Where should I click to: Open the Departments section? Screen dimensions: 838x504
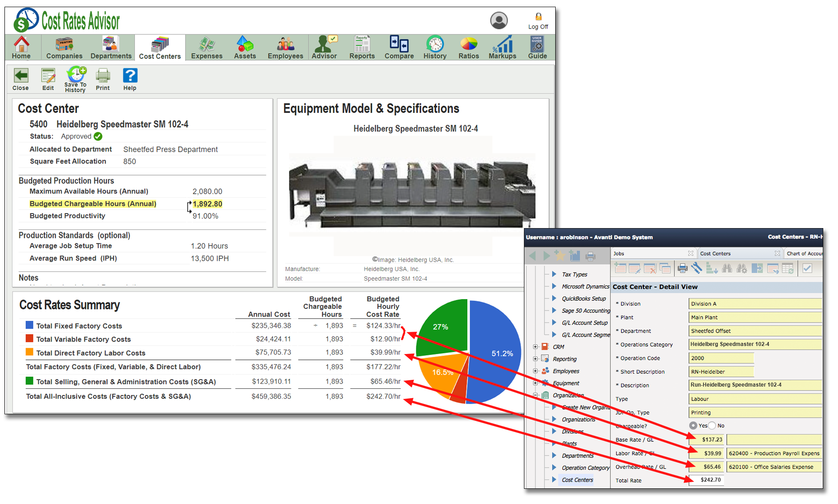(x=111, y=48)
